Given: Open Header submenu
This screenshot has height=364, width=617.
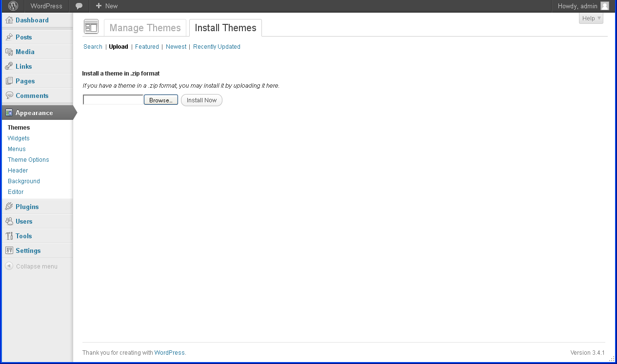Looking at the screenshot, I should coord(18,171).
